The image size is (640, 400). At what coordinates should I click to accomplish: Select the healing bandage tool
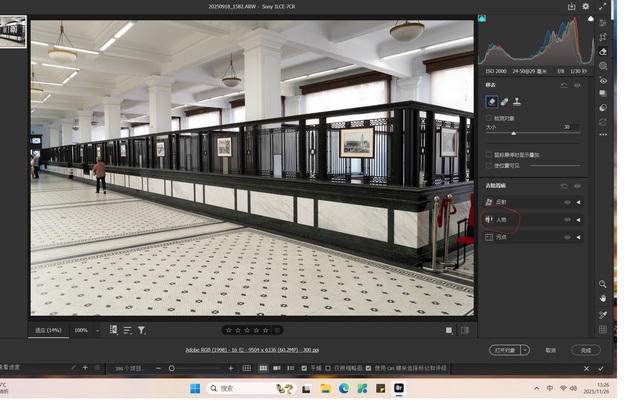pyautogui.click(x=505, y=102)
